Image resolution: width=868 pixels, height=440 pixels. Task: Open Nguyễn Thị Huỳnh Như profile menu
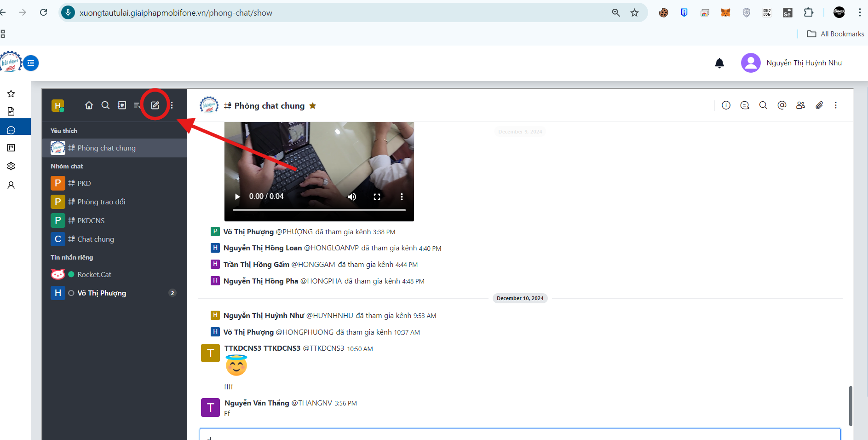pyautogui.click(x=792, y=63)
